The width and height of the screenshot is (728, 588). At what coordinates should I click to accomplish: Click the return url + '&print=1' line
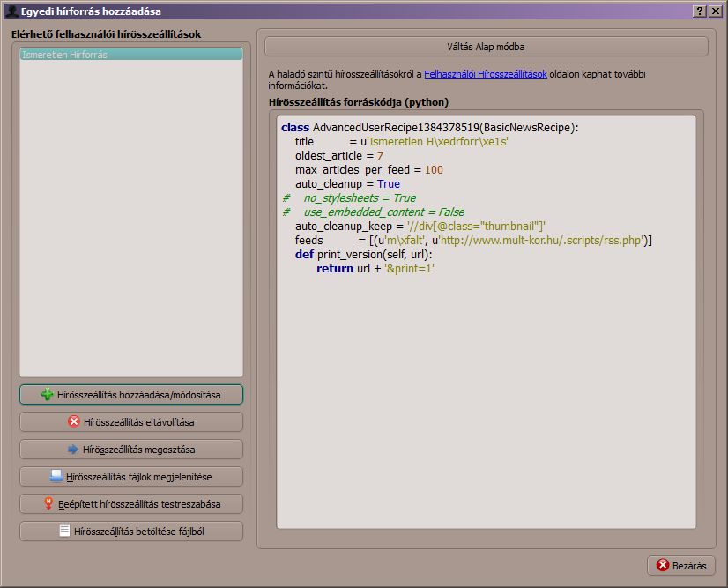(375, 269)
